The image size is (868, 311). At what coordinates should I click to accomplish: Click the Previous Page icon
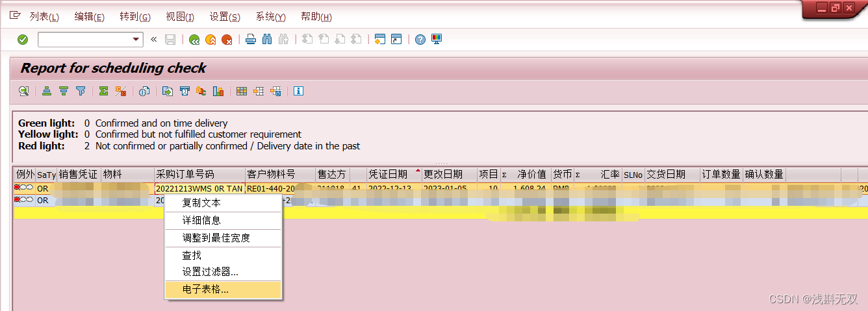(324, 40)
